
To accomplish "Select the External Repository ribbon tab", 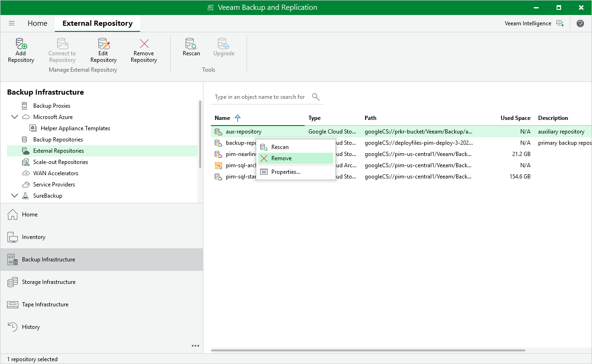I will point(97,23).
